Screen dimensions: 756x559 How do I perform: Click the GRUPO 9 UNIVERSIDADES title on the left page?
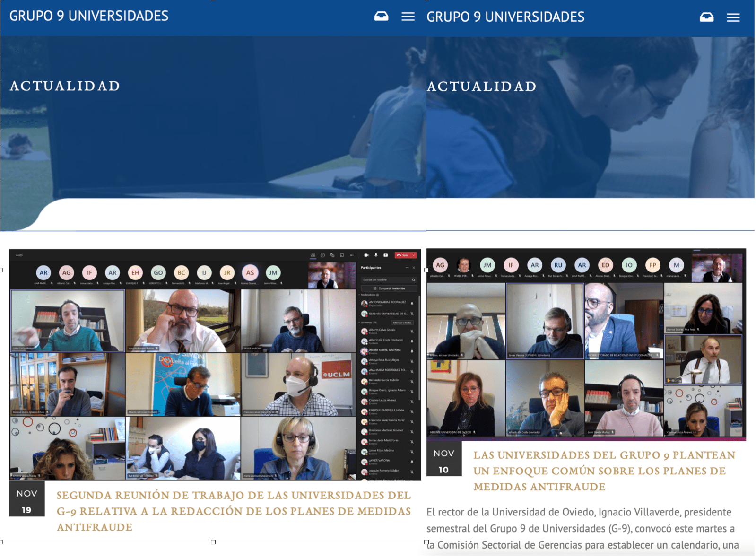point(89,16)
